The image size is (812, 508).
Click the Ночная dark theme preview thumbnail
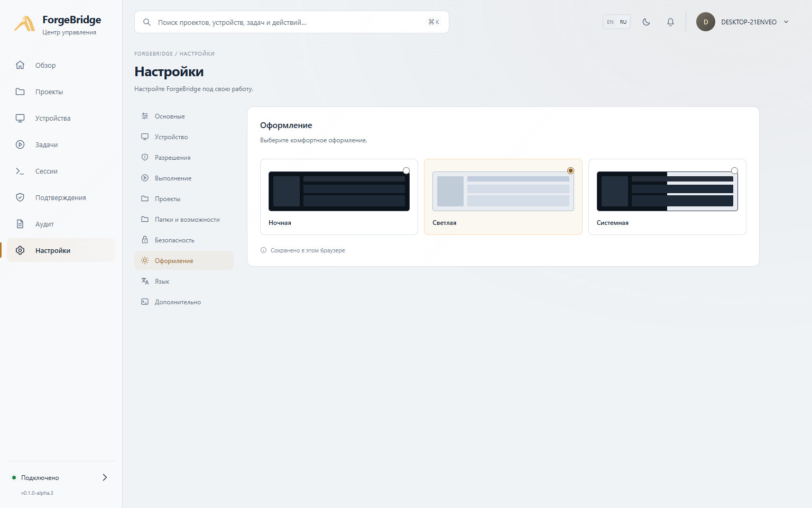pos(339,191)
